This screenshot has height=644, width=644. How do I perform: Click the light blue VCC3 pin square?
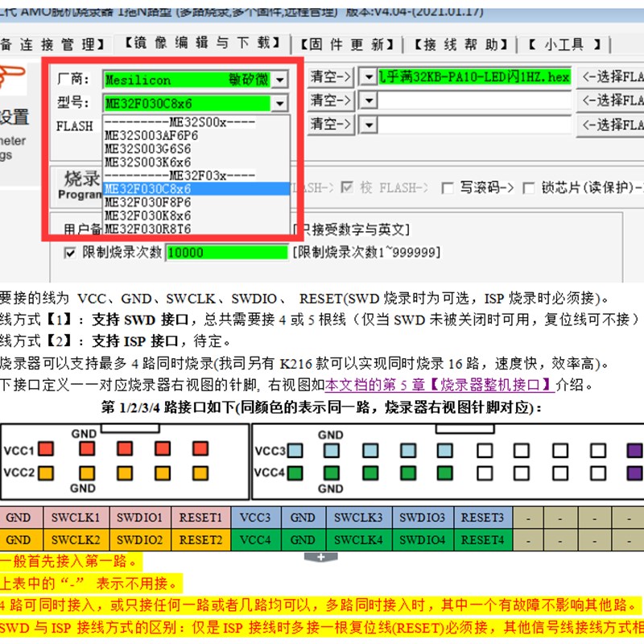pyautogui.click(x=295, y=451)
